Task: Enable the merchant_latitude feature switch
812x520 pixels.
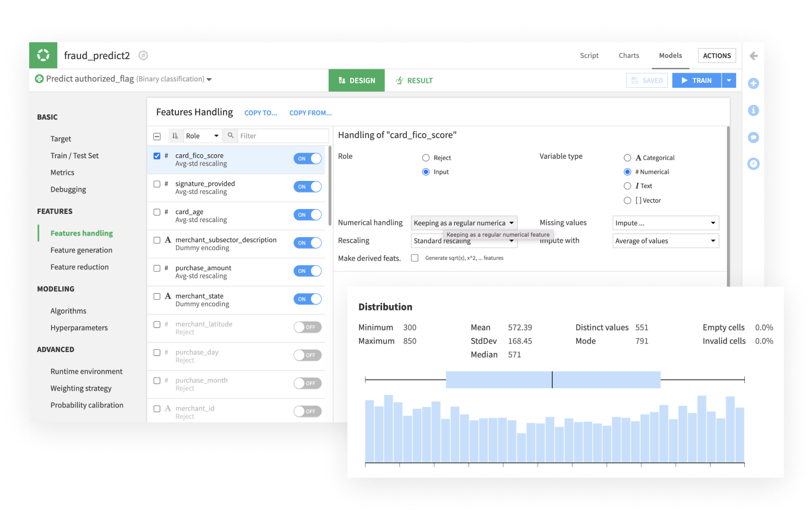Action: (x=307, y=327)
